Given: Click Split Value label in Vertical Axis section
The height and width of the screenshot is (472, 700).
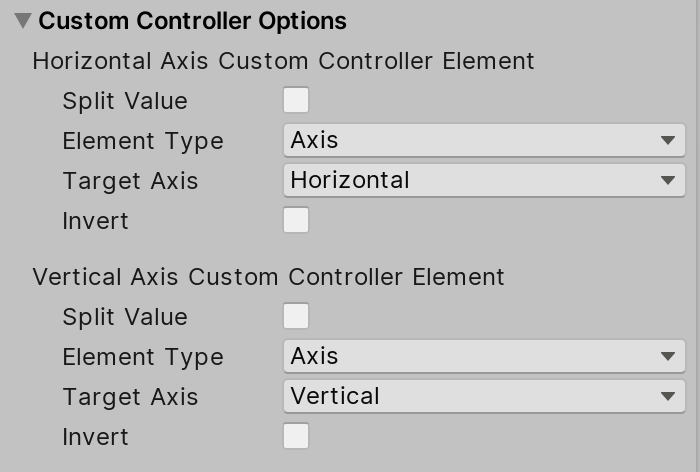Looking at the screenshot, I should tap(125, 317).
